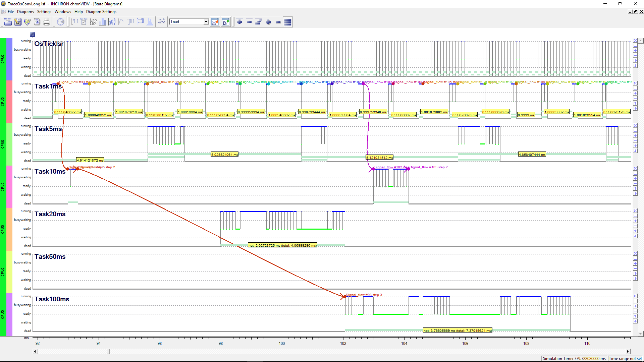Minimize the Task5ms diagram row
Viewport: 644px width, 362px height.
pyautogui.click(x=635, y=131)
